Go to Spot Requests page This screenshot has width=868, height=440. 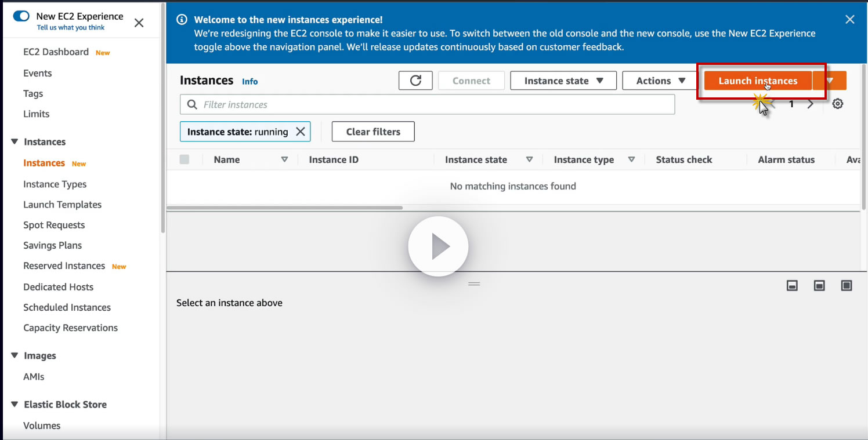point(54,225)
